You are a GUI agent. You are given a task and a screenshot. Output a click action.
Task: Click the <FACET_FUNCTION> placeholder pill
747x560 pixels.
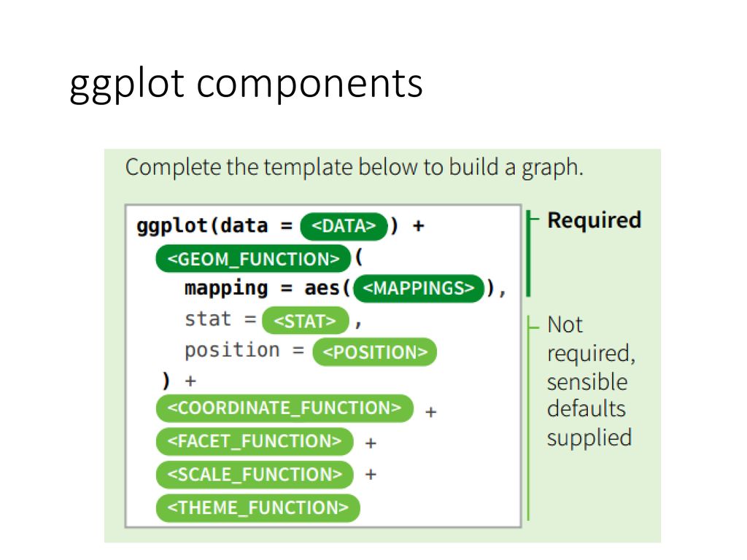coord(254,441)
